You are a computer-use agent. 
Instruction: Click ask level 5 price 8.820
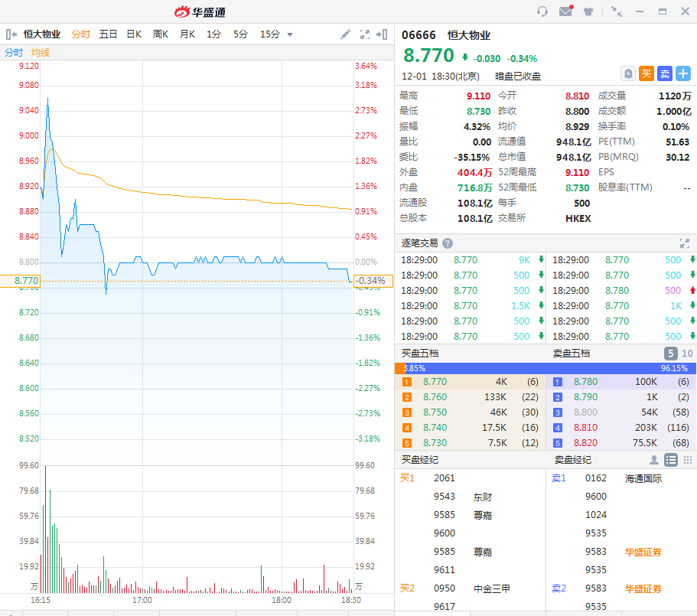(x=585, y=443)
